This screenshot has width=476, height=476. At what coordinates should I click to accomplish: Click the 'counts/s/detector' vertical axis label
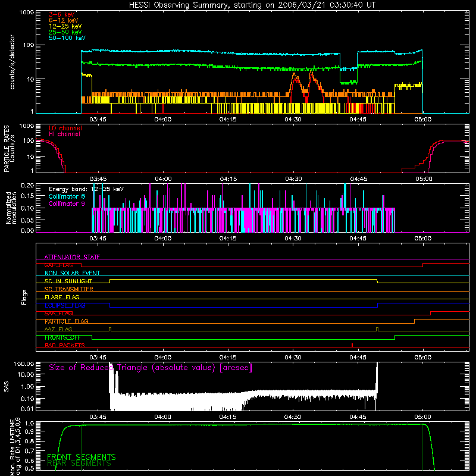click(12, 62)
